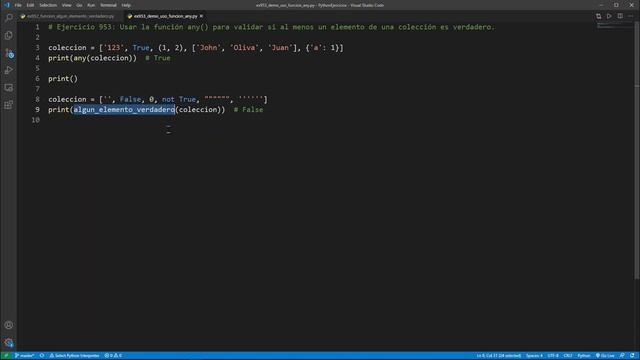Open the Terminal menu
Viewport: 640px width, 360px height.
click(108, 5)
